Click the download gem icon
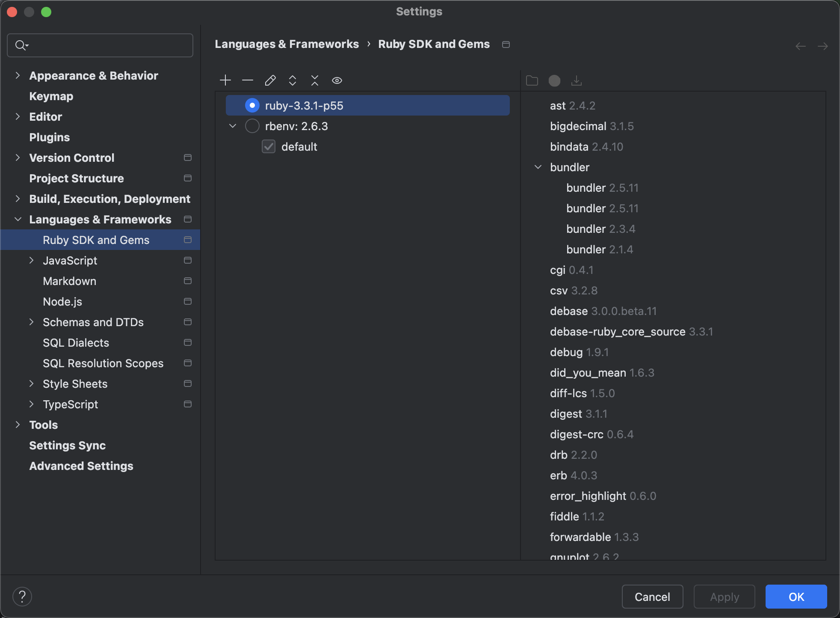This screenshot has width=840, height=618. click(x=577, y=80)
